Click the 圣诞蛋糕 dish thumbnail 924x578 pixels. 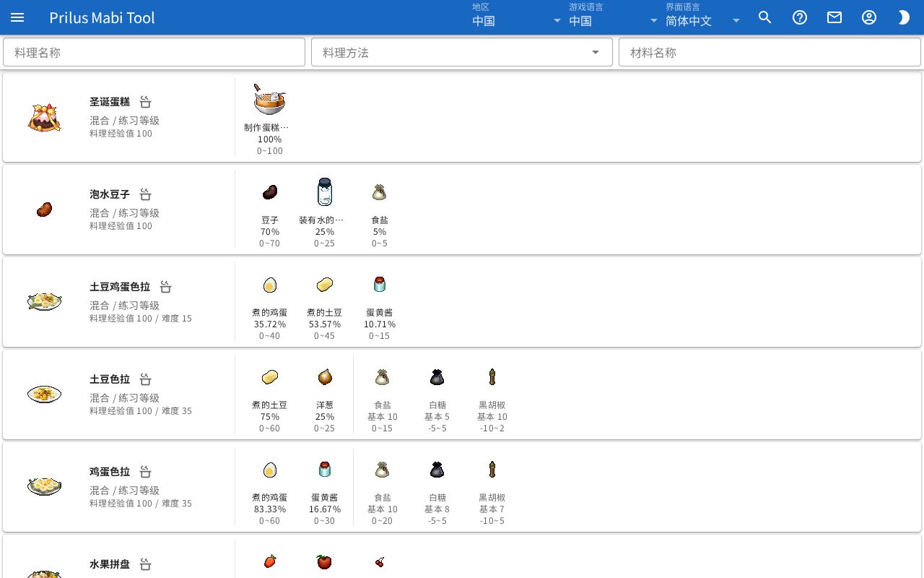(44, 117)
